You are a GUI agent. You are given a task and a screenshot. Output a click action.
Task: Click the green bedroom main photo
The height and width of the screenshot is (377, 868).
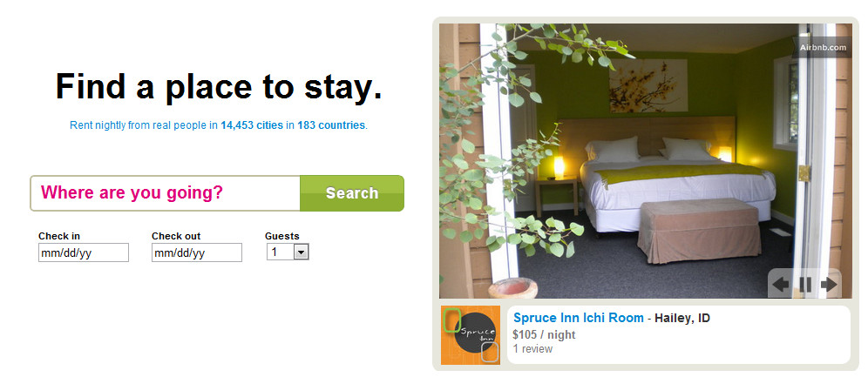(646, 161)
